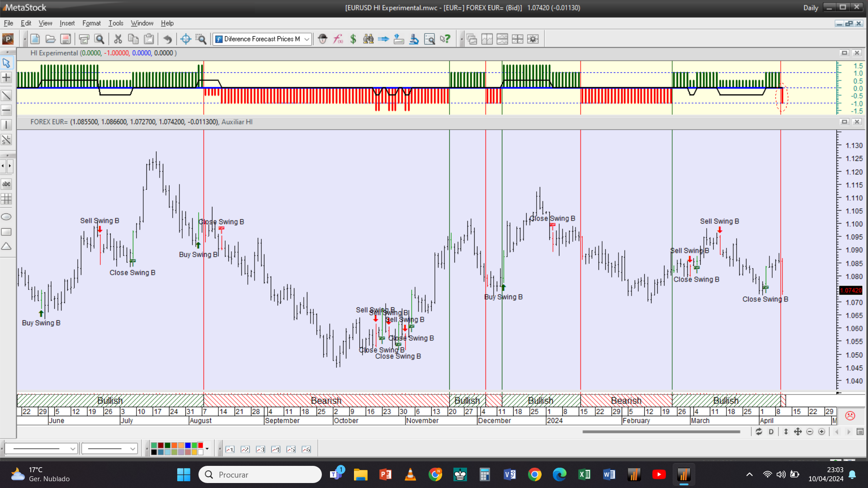Toggle the crosshairs tool in toolbar

185,39
